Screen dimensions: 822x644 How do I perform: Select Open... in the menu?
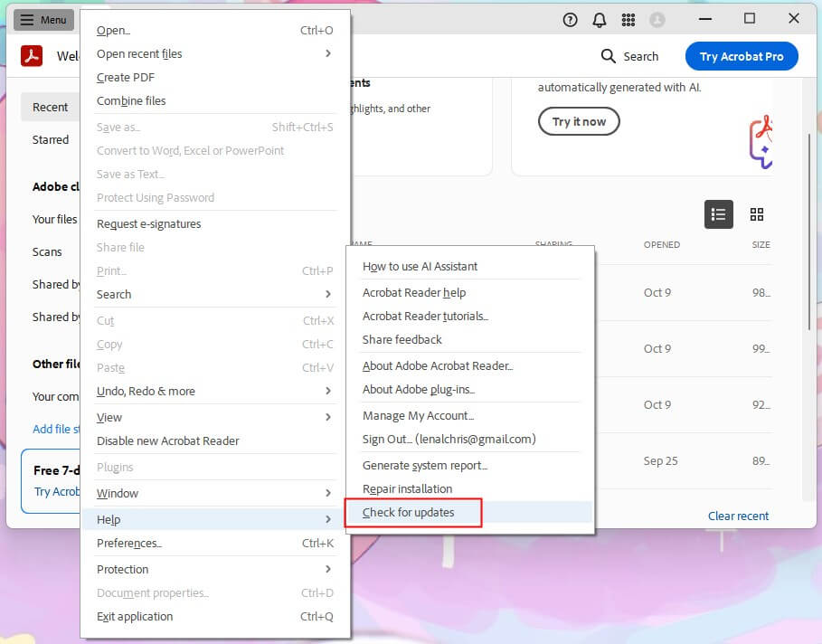(x=215, y=31)
